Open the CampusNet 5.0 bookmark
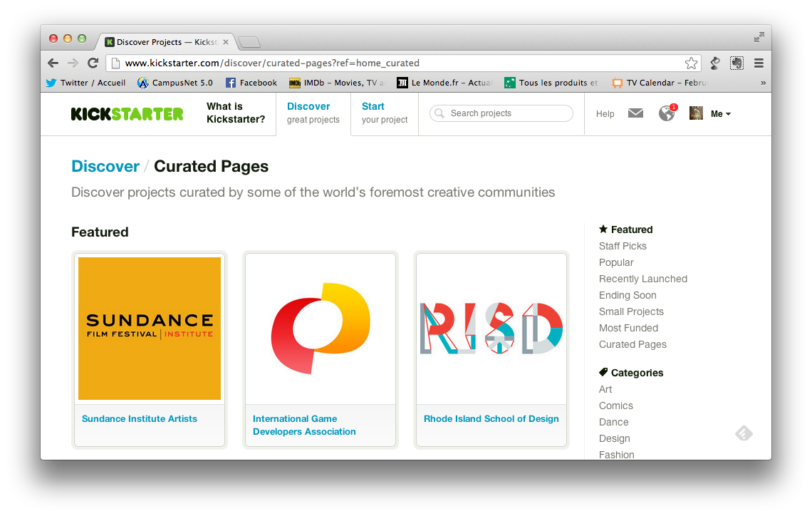The image size is (812, 516). (x=175, y=83)
